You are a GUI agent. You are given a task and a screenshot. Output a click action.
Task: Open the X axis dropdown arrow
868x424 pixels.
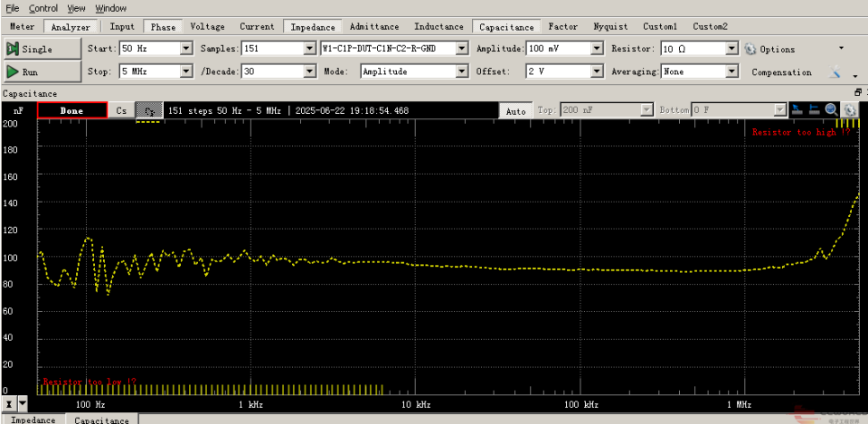pos(23,403)
